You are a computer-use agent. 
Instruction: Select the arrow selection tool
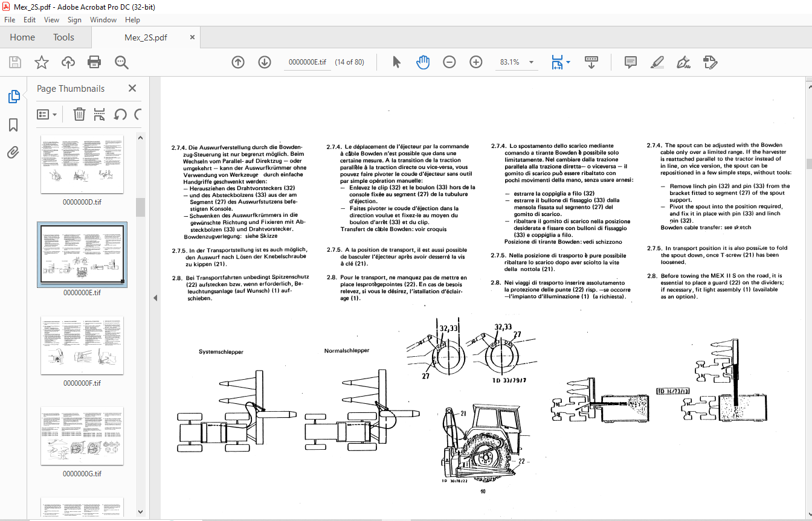pyautogui.click(x=396, y=62)
